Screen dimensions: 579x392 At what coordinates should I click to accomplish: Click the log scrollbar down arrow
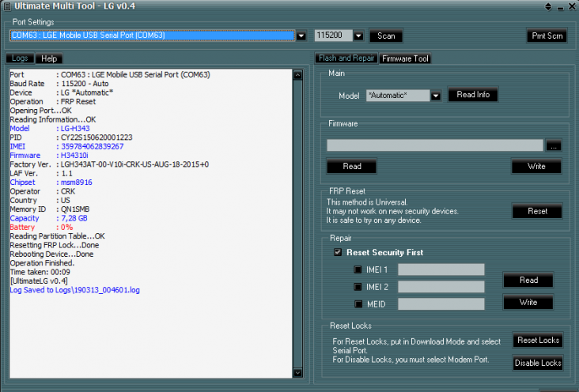[x=297, y=373]
